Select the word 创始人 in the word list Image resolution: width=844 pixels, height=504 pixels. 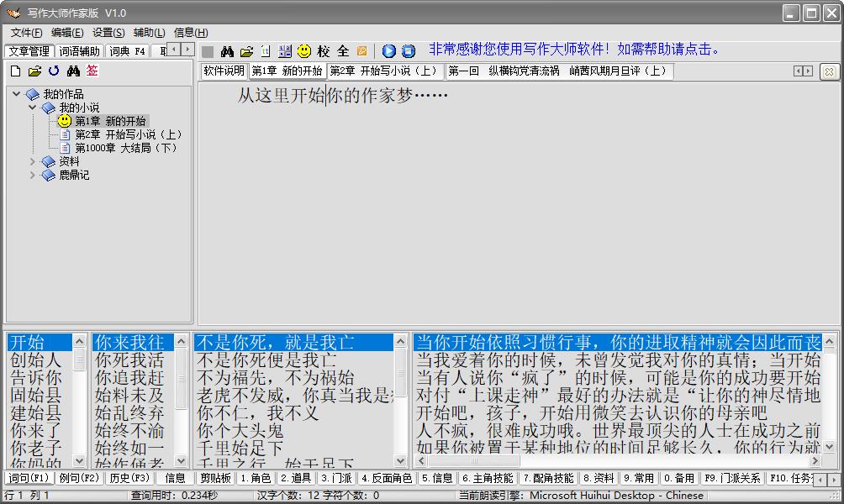[x=35, y=360]
